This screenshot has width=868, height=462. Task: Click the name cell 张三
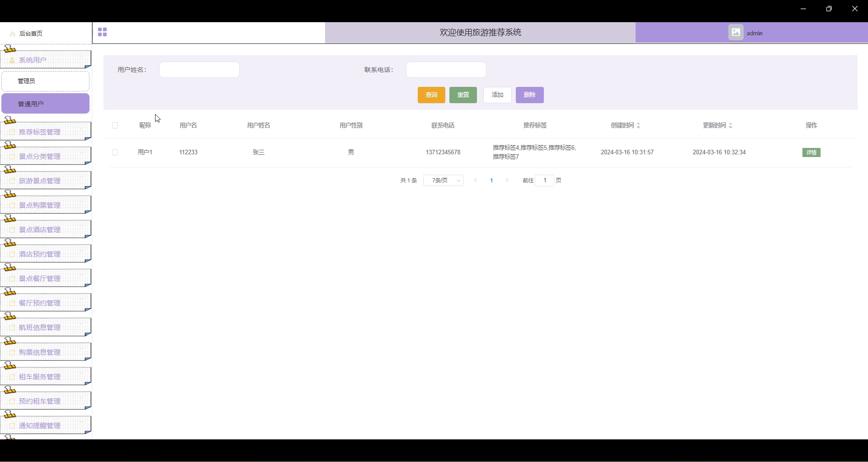click(259, 152)
